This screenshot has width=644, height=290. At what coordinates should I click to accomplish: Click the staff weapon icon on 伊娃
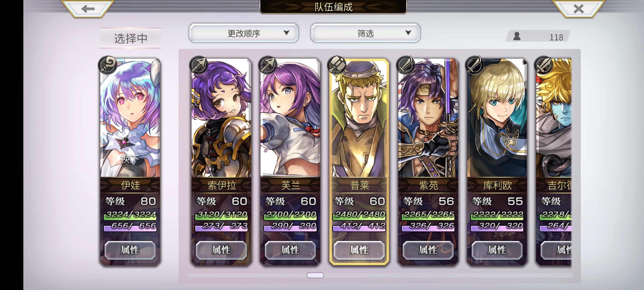pos(108,65)
